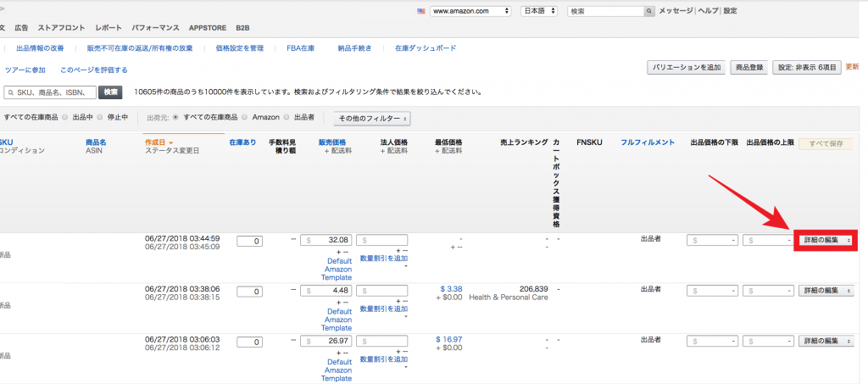Open the red-highlighted 詳細の編集 dropdown
868x384 pixels.
pos(826,241)
